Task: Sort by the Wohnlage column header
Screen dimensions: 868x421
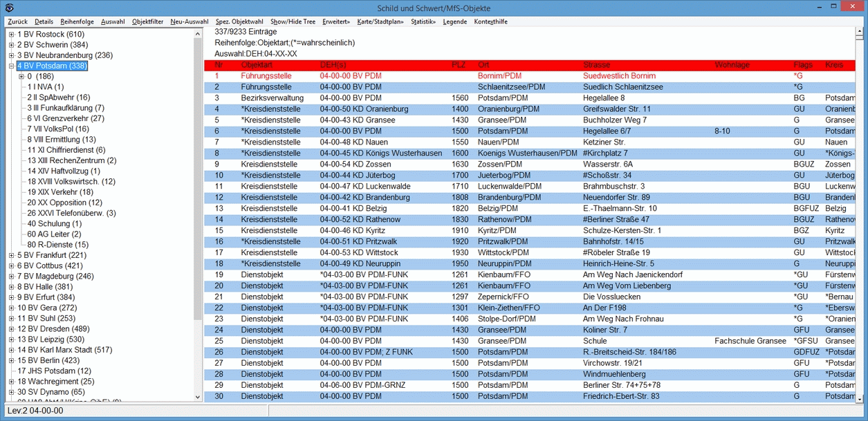Action: tap(732, 66)
